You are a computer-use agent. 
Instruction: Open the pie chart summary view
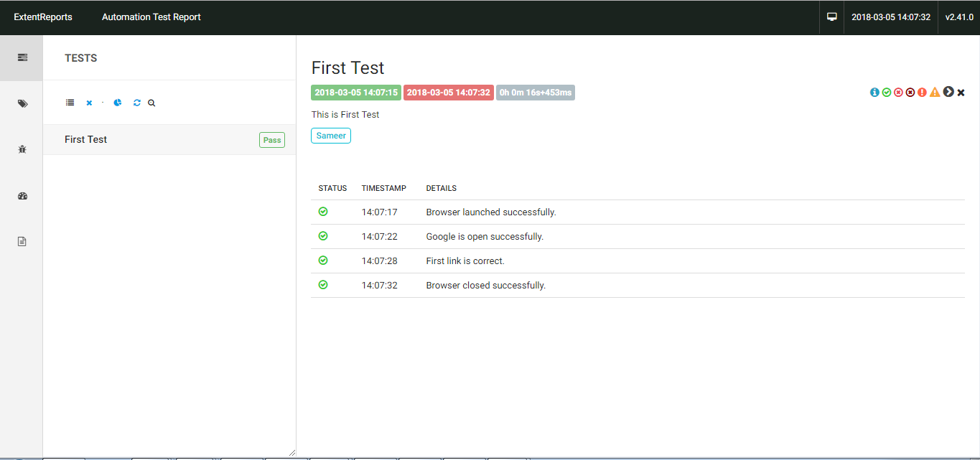(117, 103)
